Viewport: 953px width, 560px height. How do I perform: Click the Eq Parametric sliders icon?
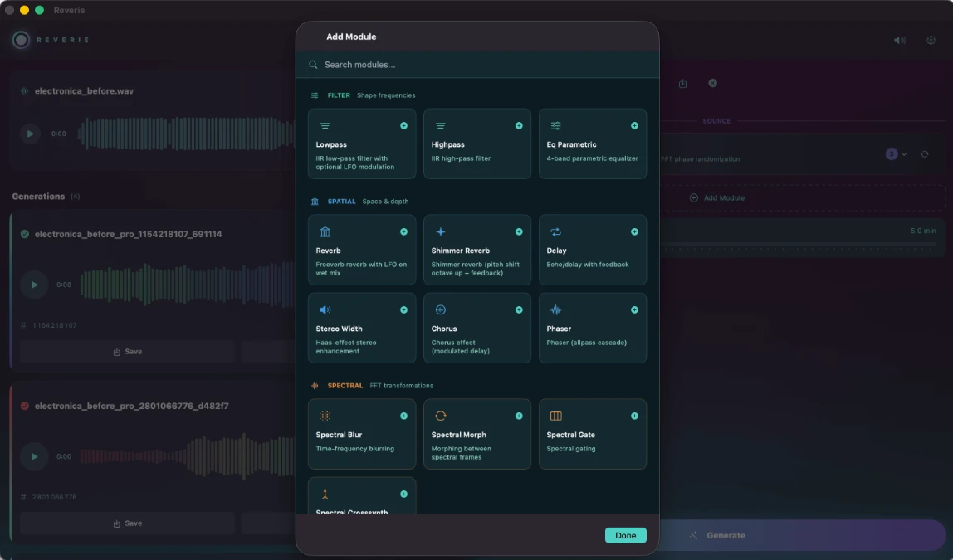click(555, 126)
